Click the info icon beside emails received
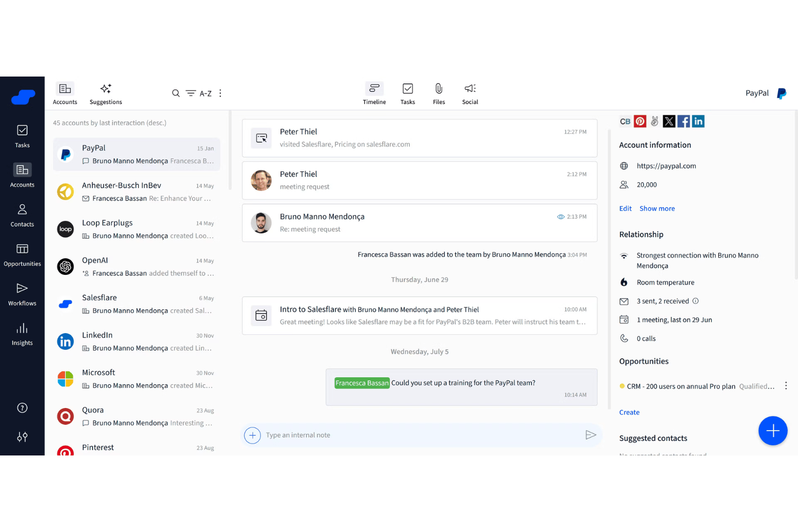Viewport: 798px width, 532px height. pyautogui.click(x=696, y=301)
